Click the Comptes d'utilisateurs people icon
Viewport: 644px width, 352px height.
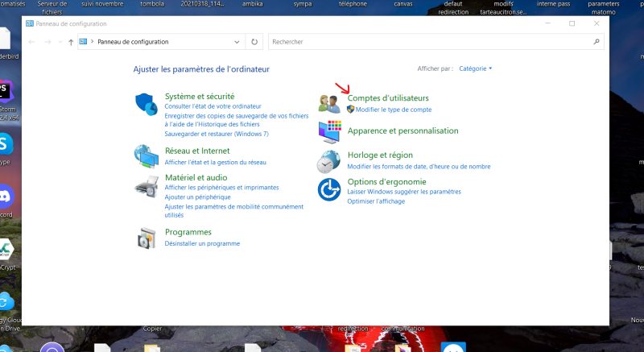[x=329, y=103]
